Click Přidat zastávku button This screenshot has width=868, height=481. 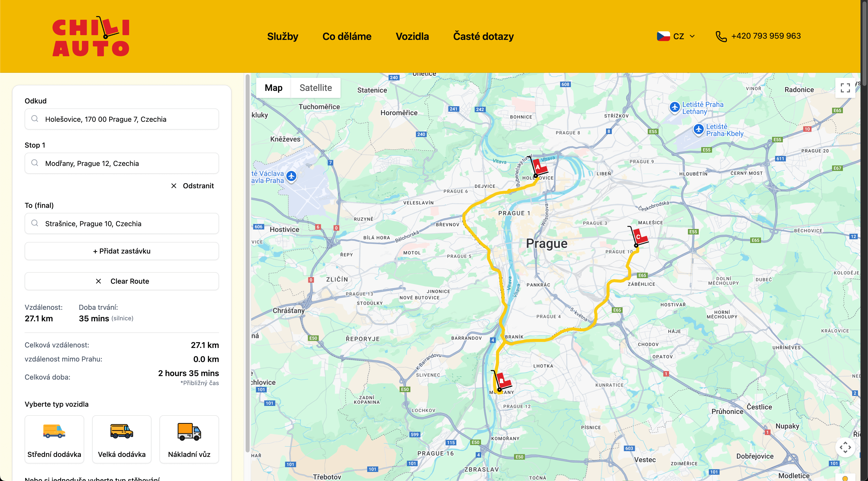(122, 251)
